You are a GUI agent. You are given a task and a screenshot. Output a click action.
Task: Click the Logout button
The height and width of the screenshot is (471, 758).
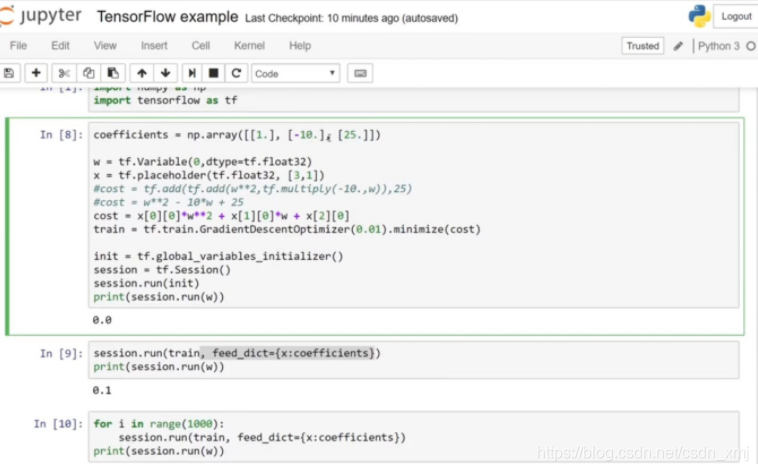736,16
